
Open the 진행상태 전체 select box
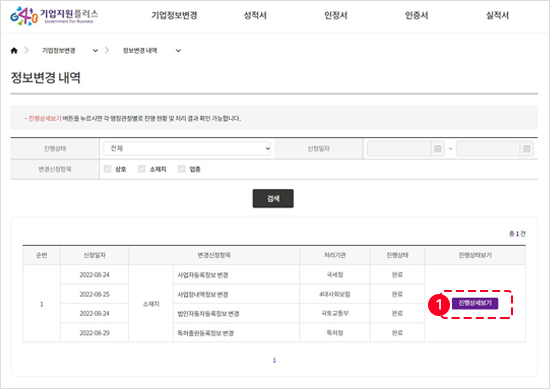187,148
